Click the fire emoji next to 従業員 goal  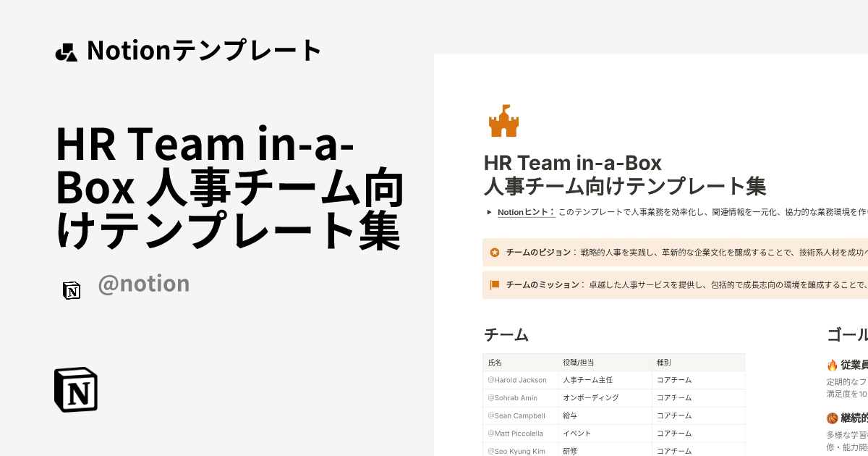click(833, 366)
